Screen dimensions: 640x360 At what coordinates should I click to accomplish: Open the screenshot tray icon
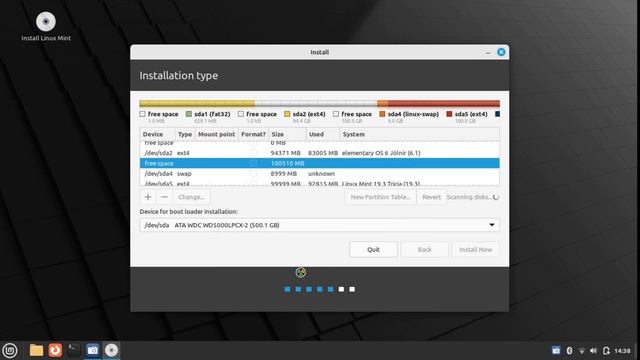[556, 351]
